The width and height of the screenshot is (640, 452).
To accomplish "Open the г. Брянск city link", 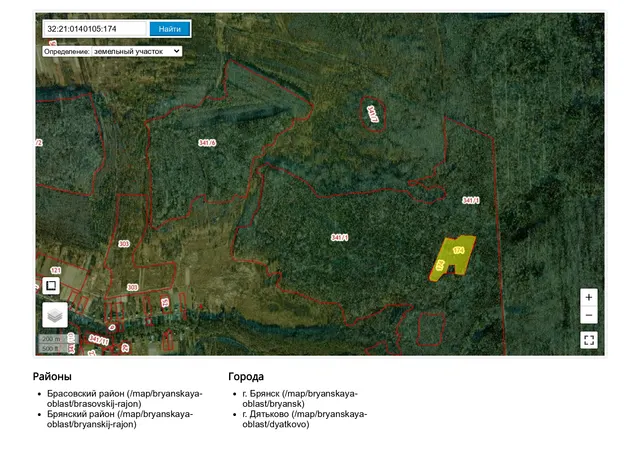I will [x=300, y=399].
